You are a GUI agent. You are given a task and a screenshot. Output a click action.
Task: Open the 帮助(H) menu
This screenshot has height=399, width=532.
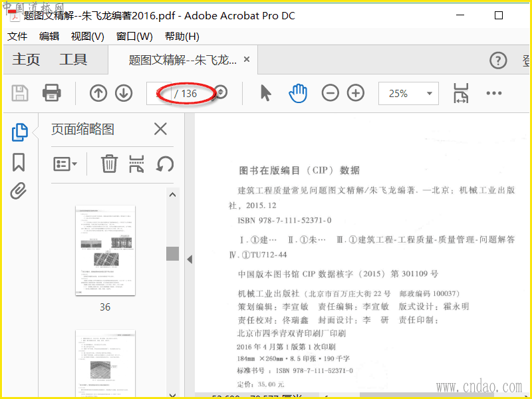pyautogui.click(x=182, y=37)
